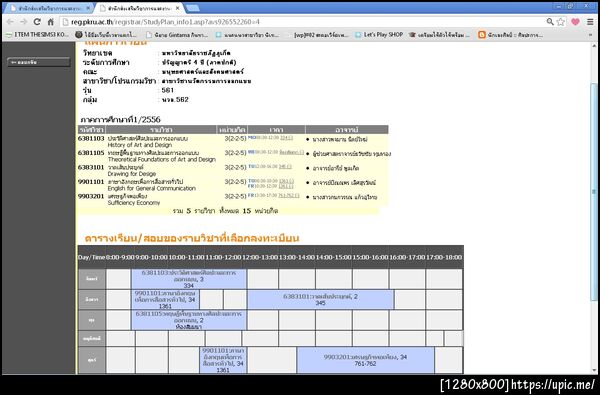Click the semester heading 1/2556
The height and width of the screenshot is (395, 600).
(121, 120)
